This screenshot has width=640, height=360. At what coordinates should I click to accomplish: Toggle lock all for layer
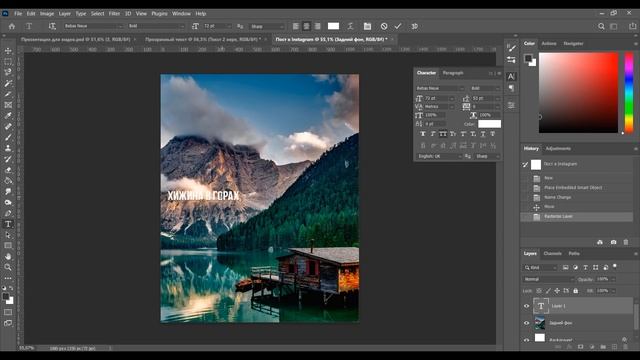point(576,291)
